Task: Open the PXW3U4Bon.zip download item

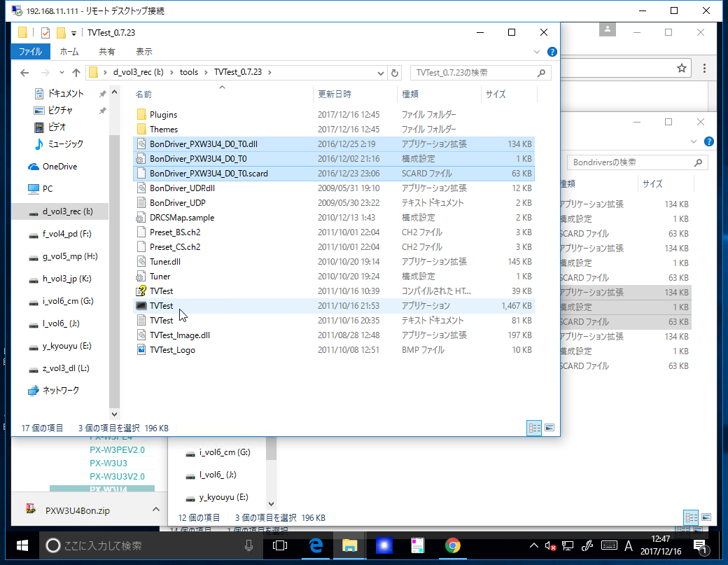Action: pos(77,510)
